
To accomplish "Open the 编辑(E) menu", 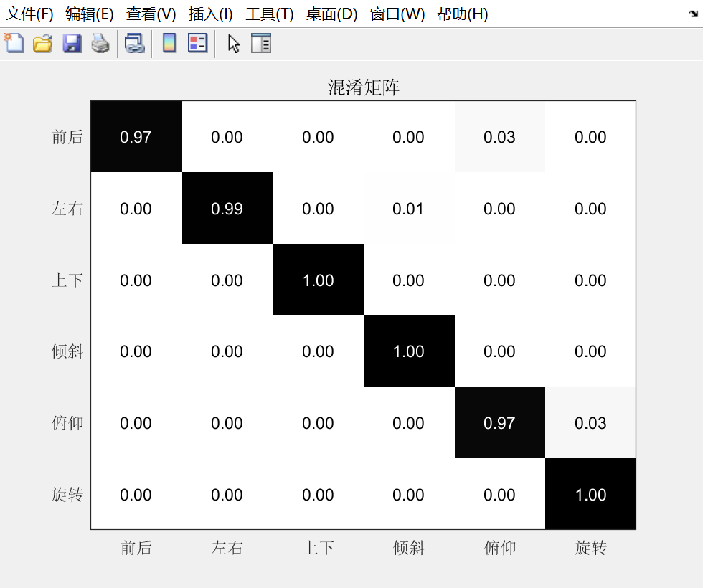I will click(x=89, y=14).
